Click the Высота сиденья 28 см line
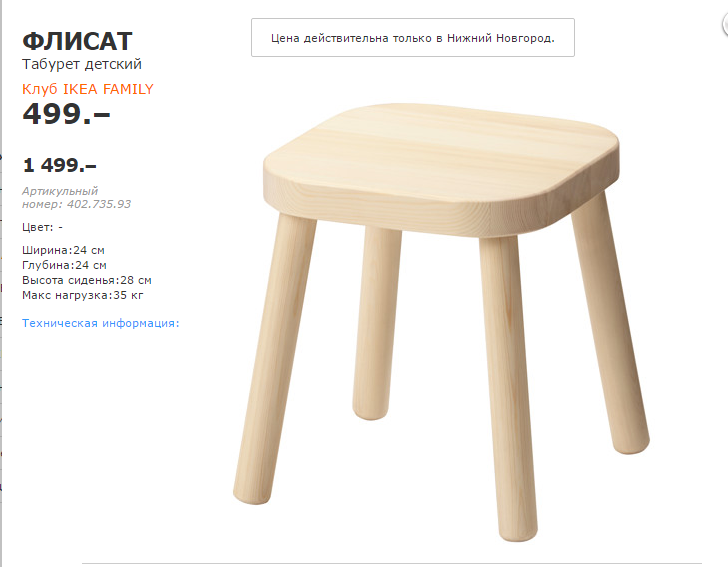The width and height of the screenshot is (728, 567). click(x=86, y=280)
